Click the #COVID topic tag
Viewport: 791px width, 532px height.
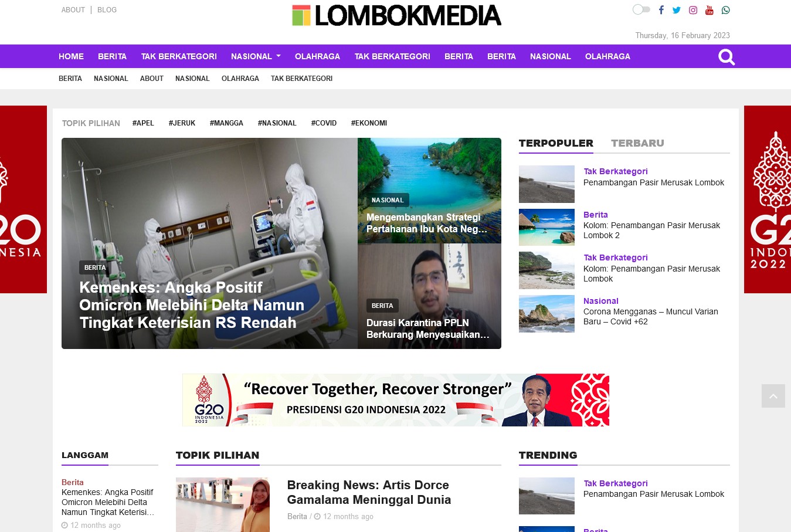tap(324, 123)
